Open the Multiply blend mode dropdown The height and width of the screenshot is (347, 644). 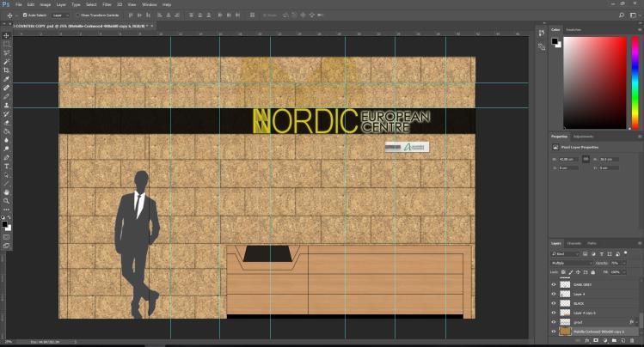pyautogui.click(x=572, y=263)
